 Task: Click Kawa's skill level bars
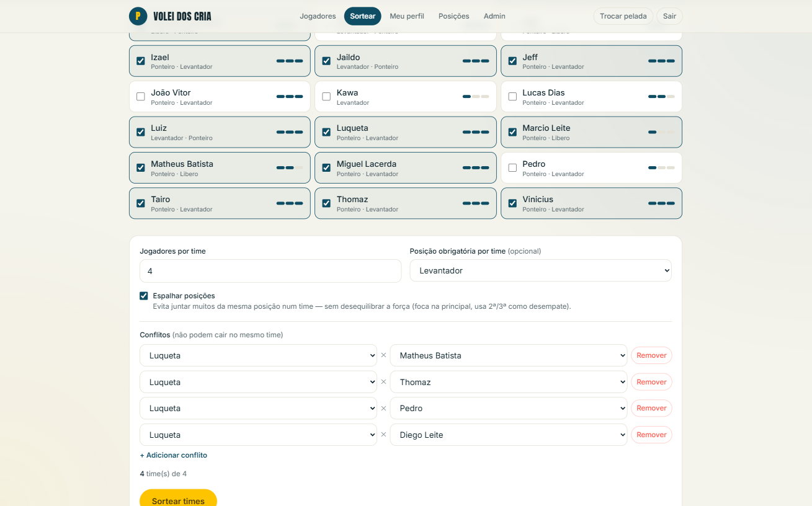point(476,97)
